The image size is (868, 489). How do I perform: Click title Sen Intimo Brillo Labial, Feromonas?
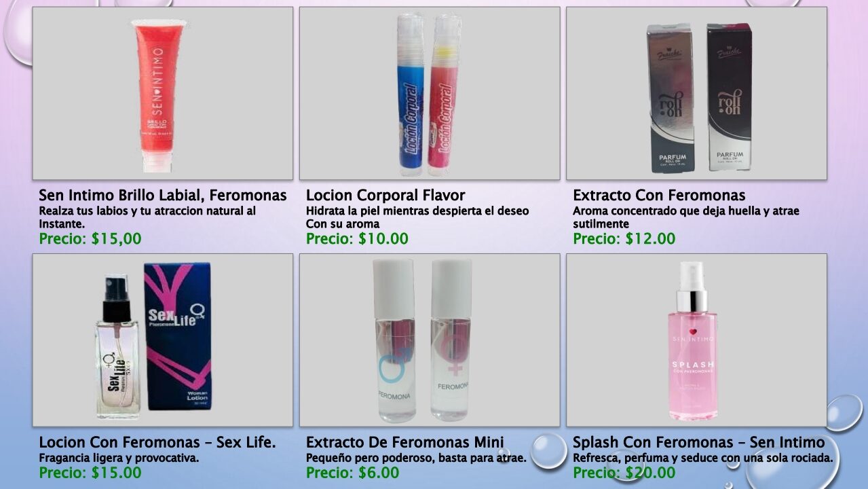pos(163,196)
